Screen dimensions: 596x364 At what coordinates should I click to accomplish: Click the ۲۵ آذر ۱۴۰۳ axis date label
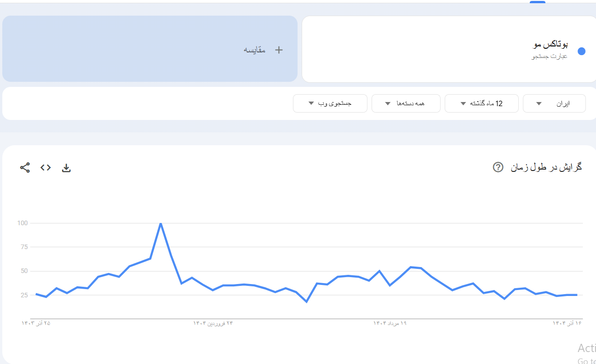click(36, 324)
